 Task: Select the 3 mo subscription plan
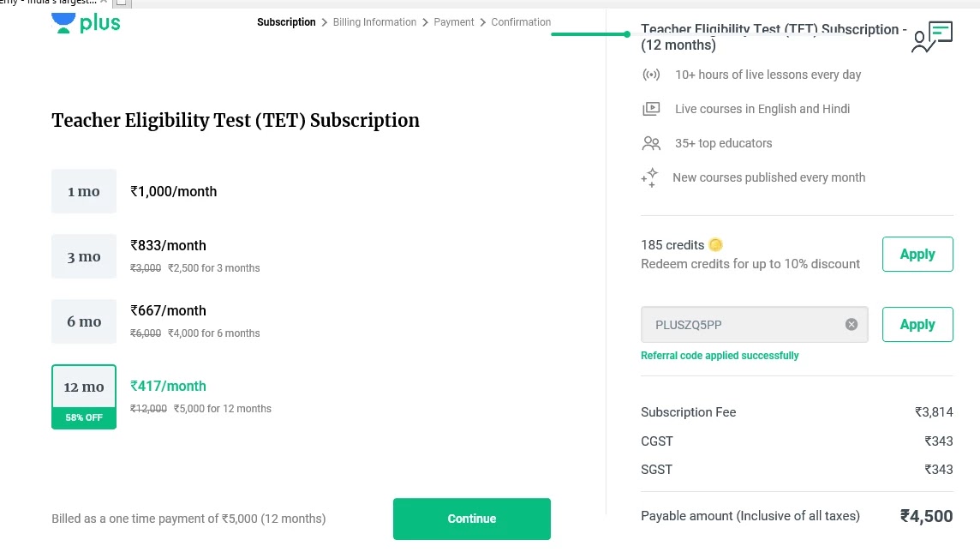pyautogui.click(x=84, y=256)
